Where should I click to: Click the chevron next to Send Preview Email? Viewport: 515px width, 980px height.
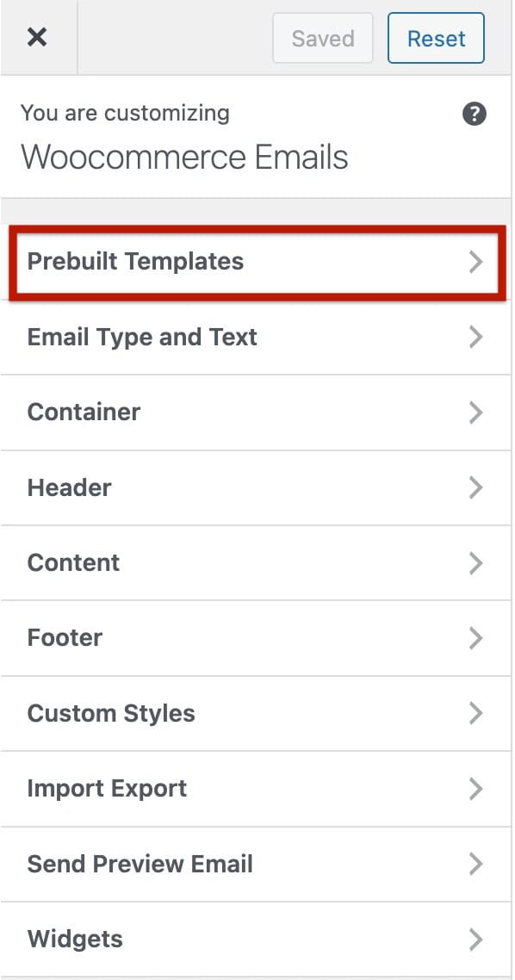click(x=476, y=864)
